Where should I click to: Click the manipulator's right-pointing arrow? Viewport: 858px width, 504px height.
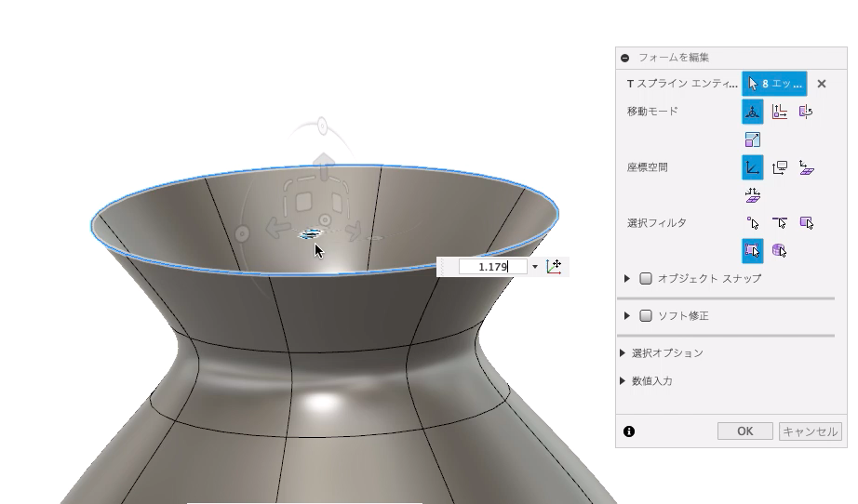point(354,230)
